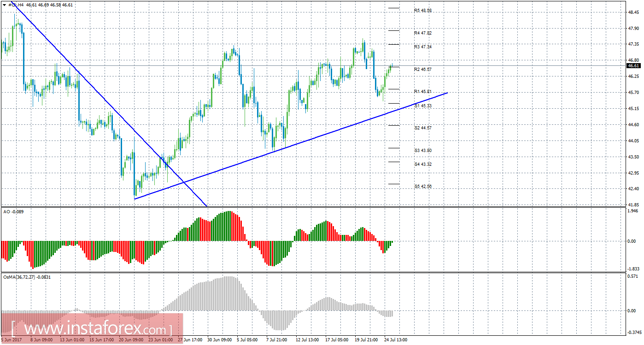Click 46.80 on the price axis
Screen dimensions: 644x345
[x=633, y=60]
